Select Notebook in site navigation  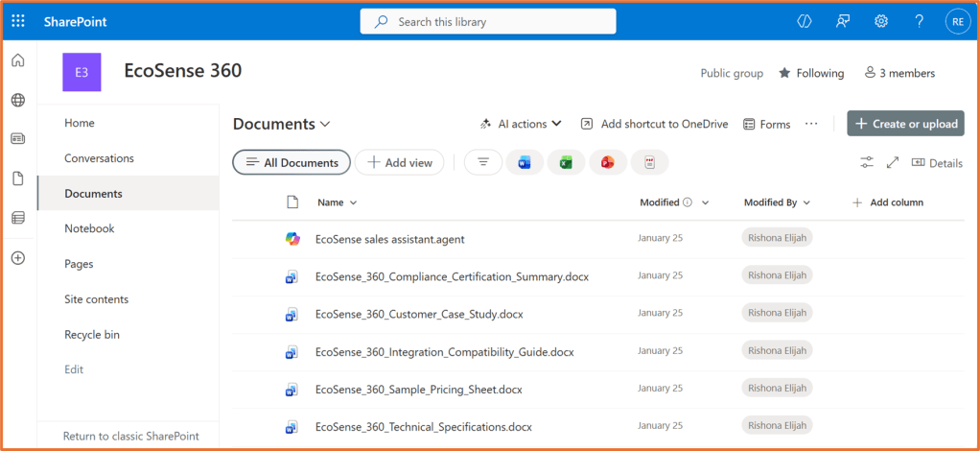[89, 229]
